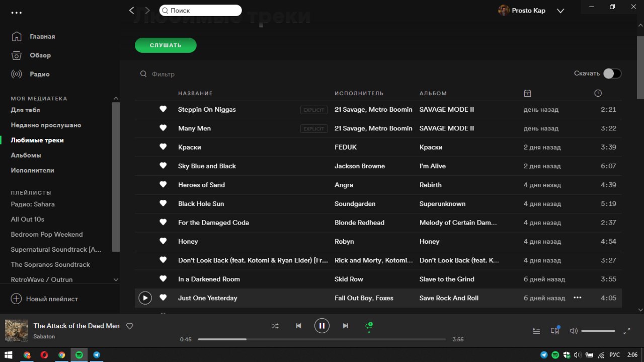Unlike Sky Blue and Black heart

(x=163, y=166)
